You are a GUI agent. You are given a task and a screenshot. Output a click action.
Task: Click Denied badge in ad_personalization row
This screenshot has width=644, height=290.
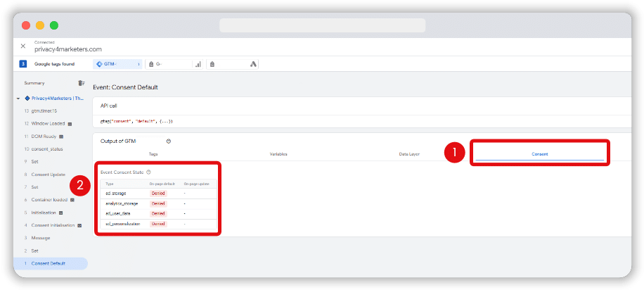[x=158, y=224]
